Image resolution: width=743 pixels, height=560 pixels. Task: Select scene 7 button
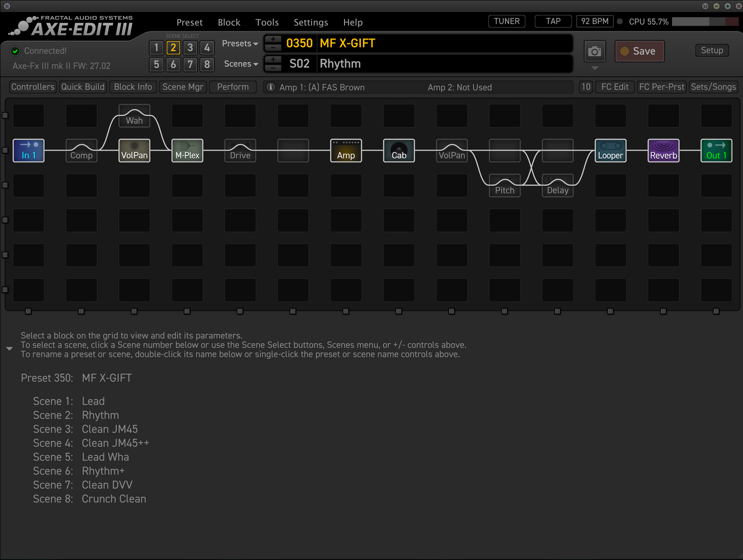click(190, 64)
